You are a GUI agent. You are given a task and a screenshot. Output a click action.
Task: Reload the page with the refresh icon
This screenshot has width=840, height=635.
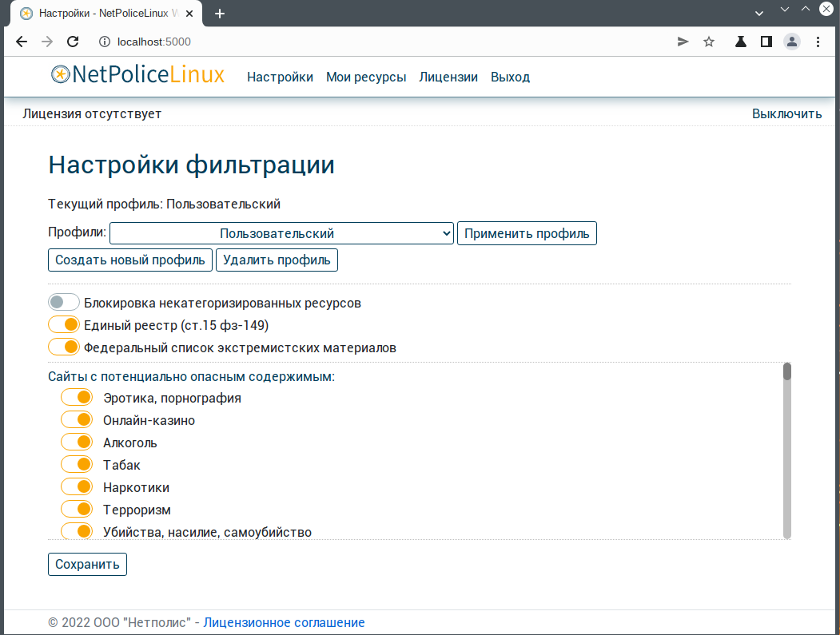[x=73, y=42]
